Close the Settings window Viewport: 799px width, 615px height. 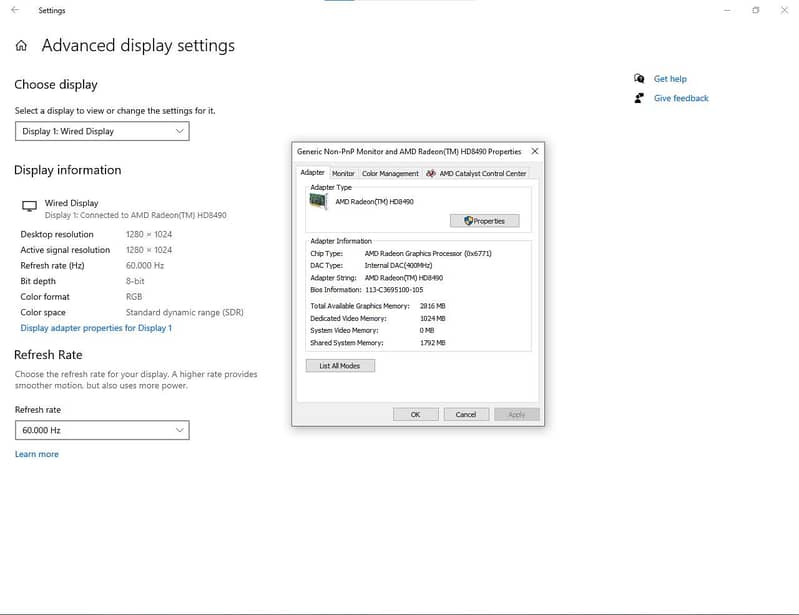[x=784, y=10]
